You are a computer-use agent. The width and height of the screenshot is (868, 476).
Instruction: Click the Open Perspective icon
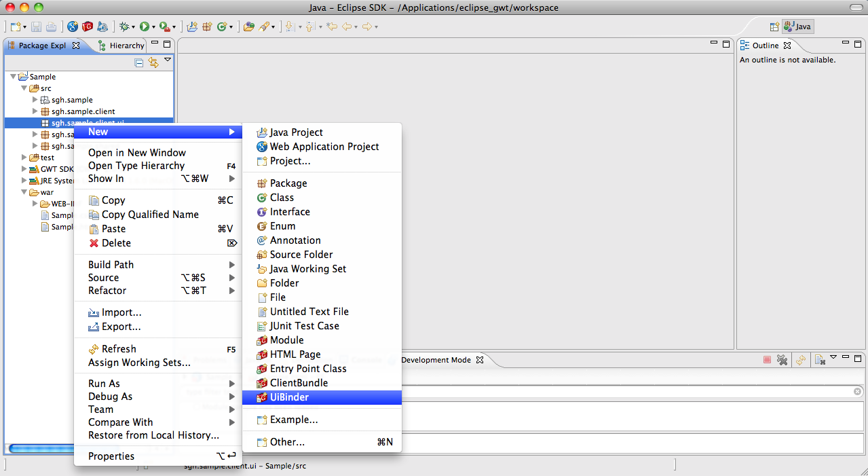[x=774, y=26]
